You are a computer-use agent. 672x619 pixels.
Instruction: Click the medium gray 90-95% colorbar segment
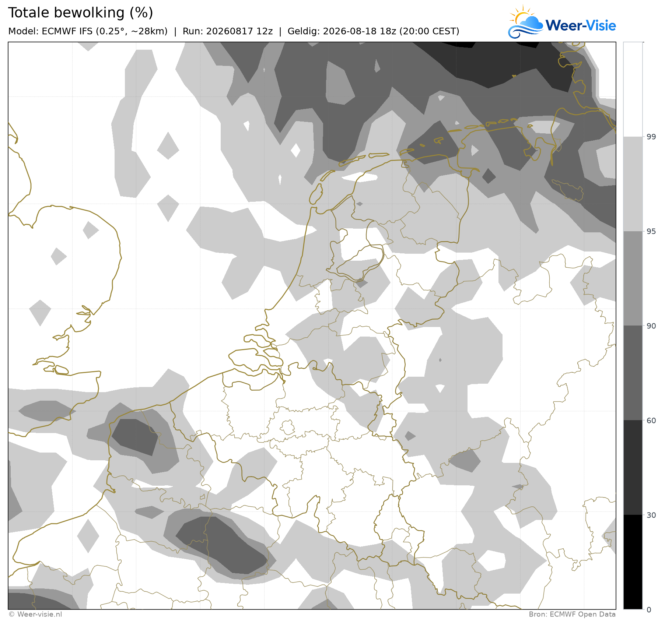pos(633,278)
